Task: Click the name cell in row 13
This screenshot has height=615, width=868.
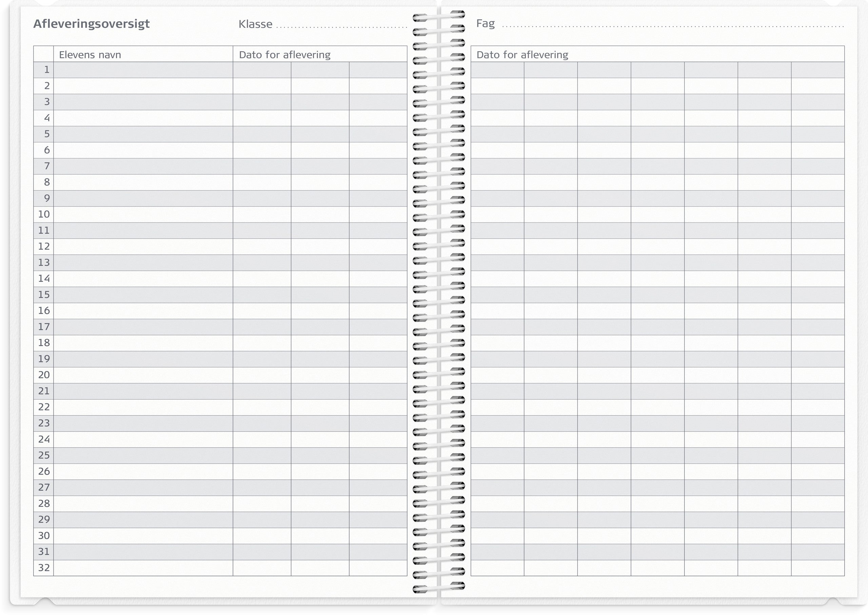Action: point(143,263)
